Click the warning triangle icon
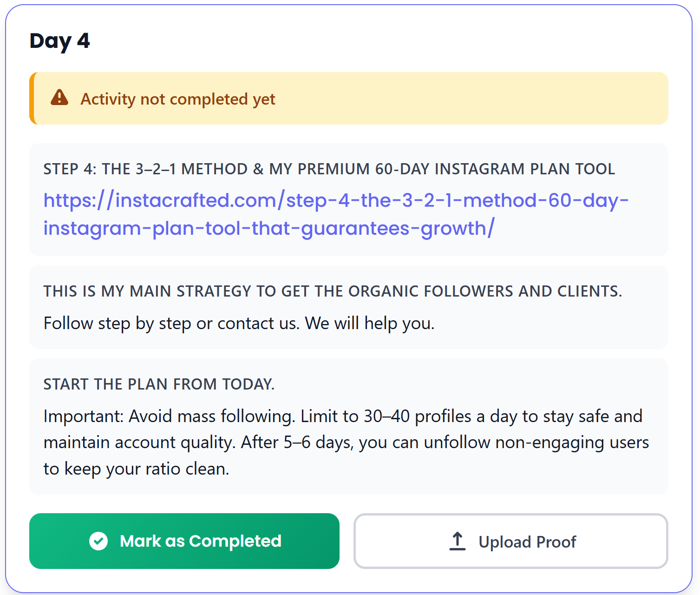This screenshot has width=700, height=595. coord(59,98)
